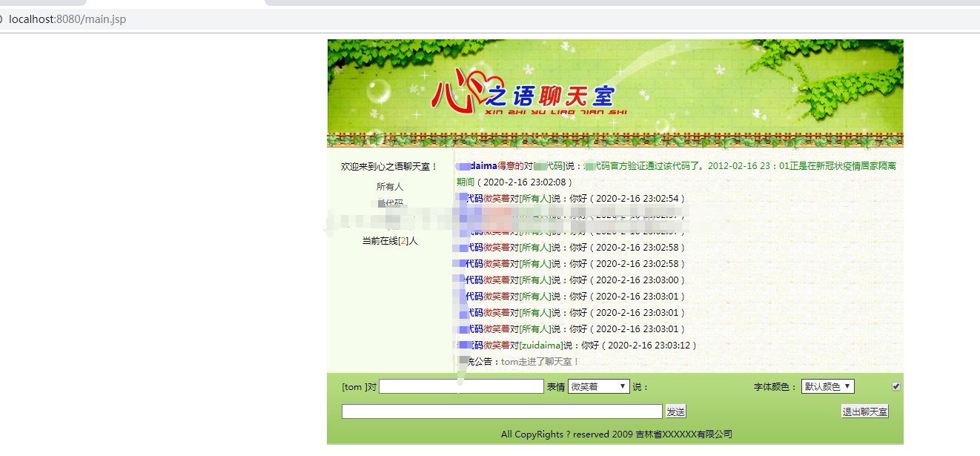Open the 字体颜色 dropdown showing 默认颜色

click(x=828, y=386)
